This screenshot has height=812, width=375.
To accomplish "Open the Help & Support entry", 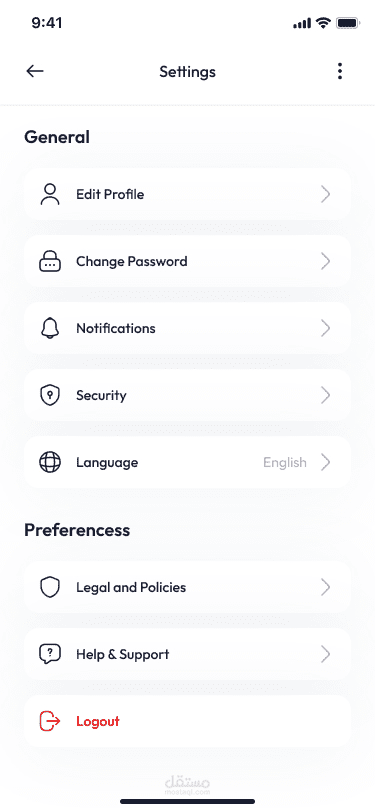I will (x=188, y=654).
